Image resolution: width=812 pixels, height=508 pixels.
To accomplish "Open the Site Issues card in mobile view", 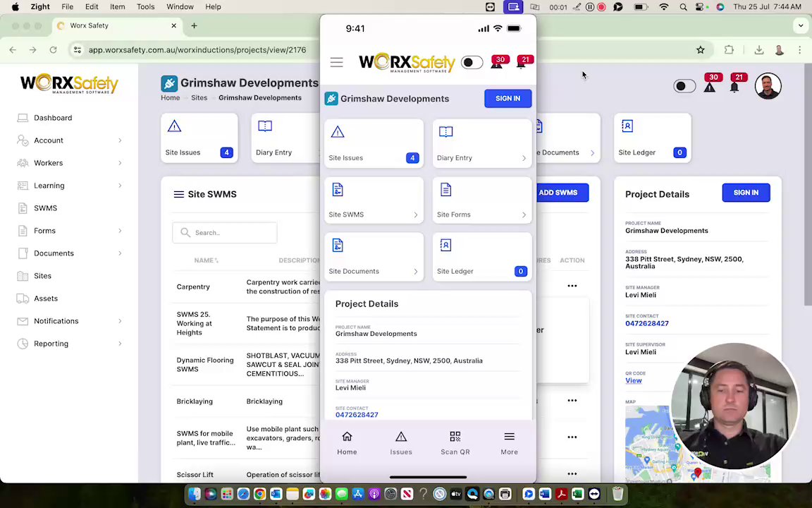I will 374,144.
